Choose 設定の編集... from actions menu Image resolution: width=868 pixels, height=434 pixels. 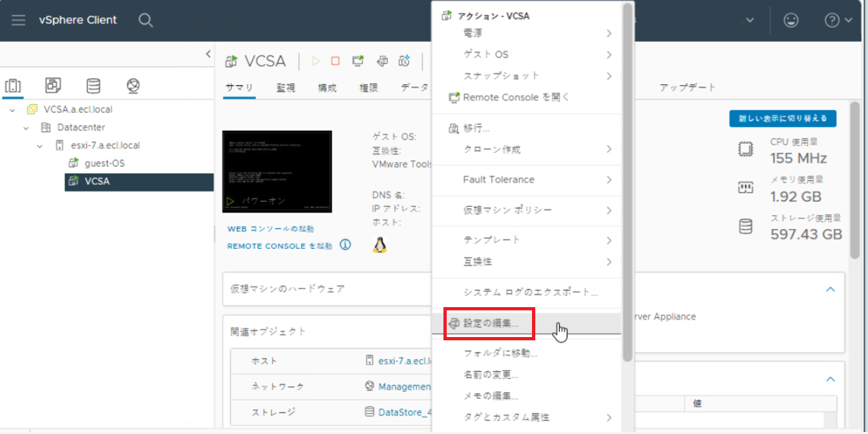click(527, 323)
